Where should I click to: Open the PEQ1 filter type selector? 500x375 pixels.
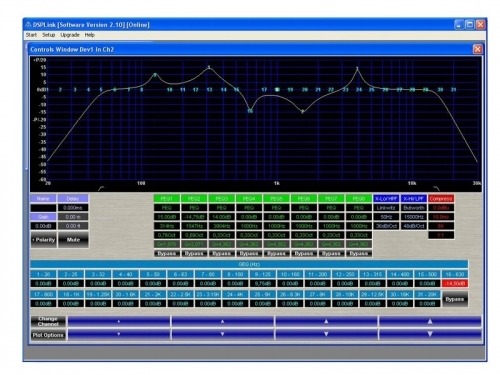pyautogui.click(x=167, y=208)
